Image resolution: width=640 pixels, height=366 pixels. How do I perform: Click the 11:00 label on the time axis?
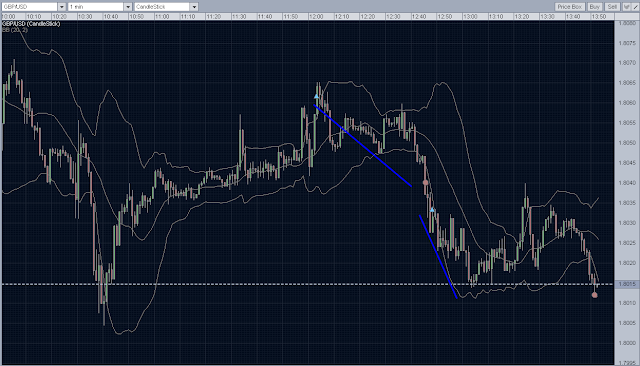click(x=162, y=17)
